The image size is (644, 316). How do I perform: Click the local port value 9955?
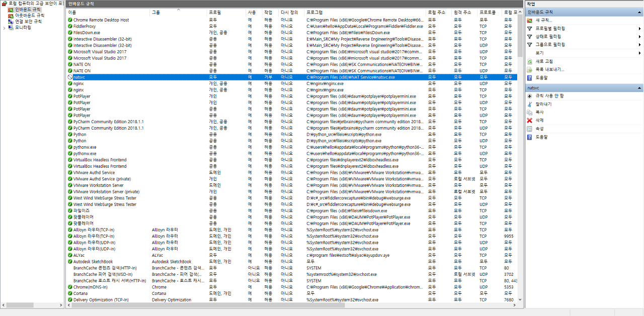[509, 236]
